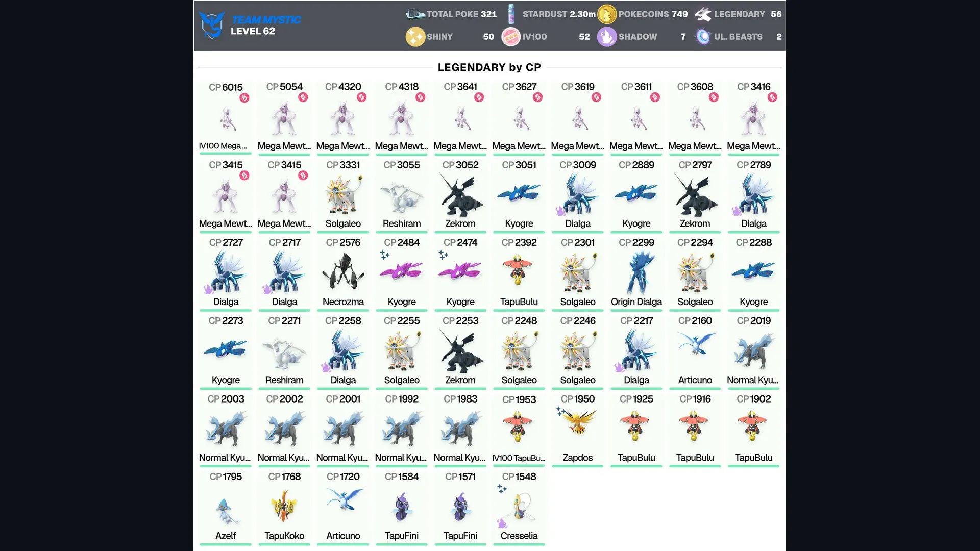The height and width of the screenshot is (551, 980).
Task: Click the 'CP 2273' value
Action: [226, 320]
